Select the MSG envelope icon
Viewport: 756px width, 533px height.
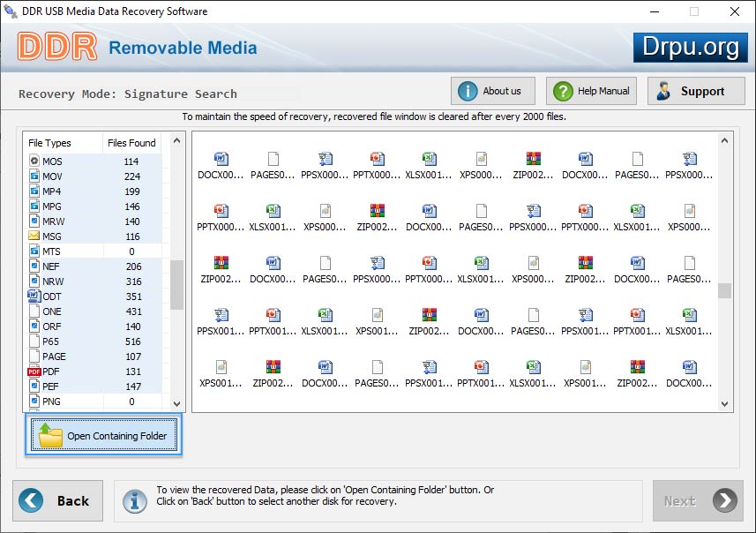[34, 236]
